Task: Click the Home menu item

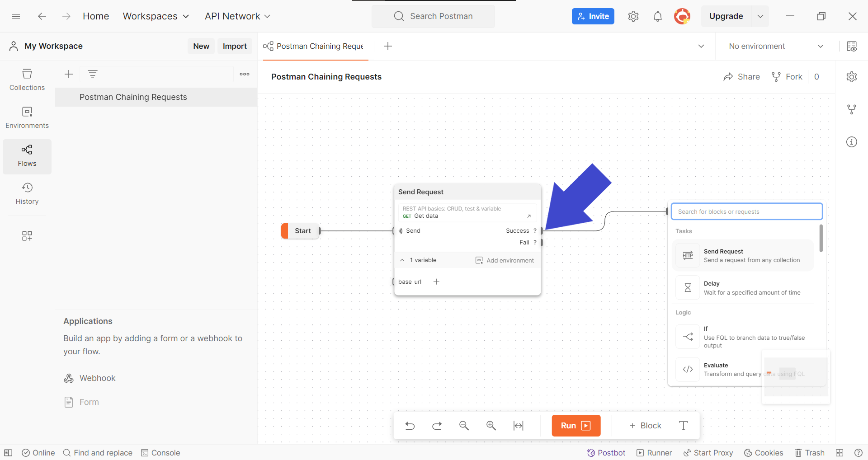Action: (x=96, y=16)
